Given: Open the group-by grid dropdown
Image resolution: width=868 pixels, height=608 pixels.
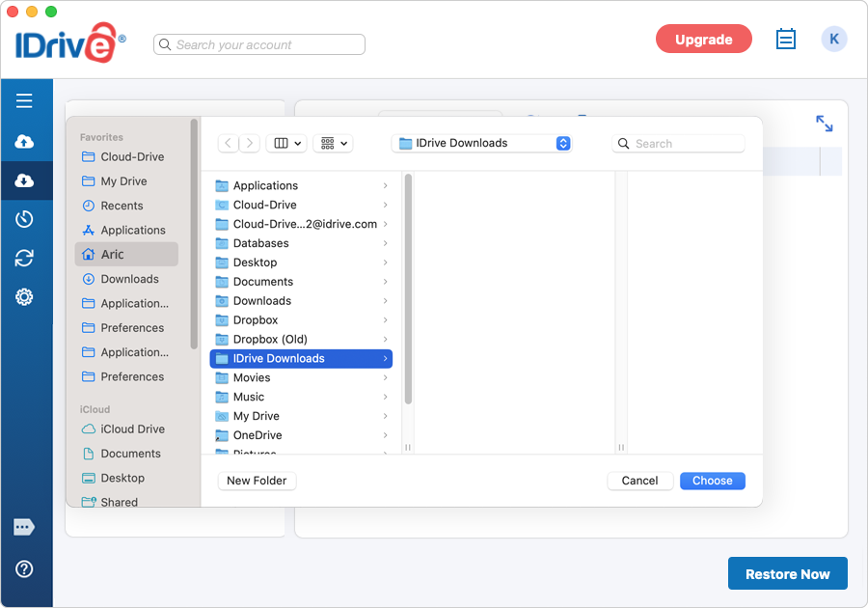Looking at the screenshot, I should [x=334, y=144].
